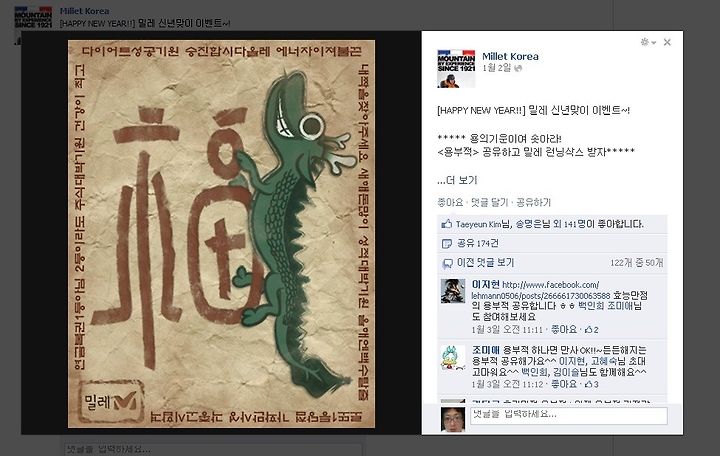
Task: Close the photo viewer with the X
Action: tap(667, 42)
